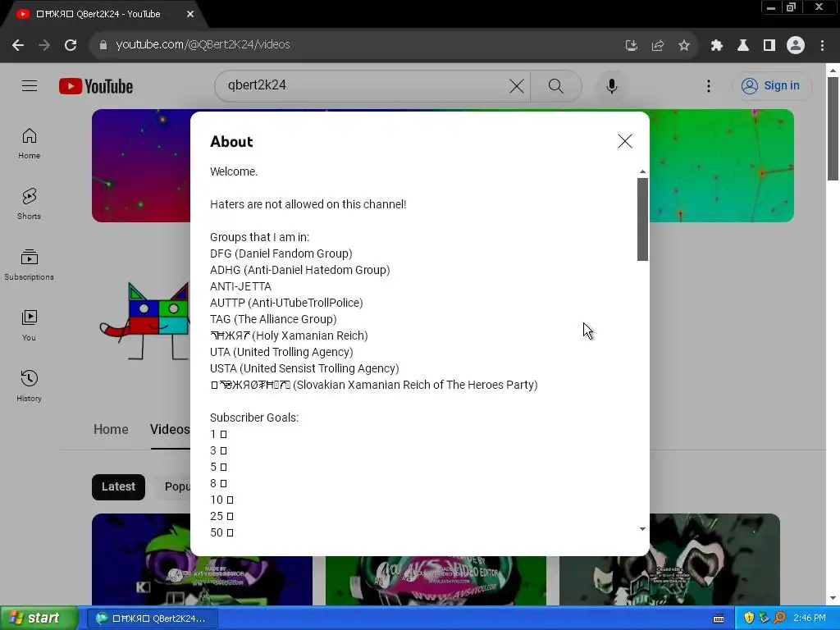Open YouTube settings three-dot menu
Viewport: 840px width, 630px height.
[x=709, y=85]
